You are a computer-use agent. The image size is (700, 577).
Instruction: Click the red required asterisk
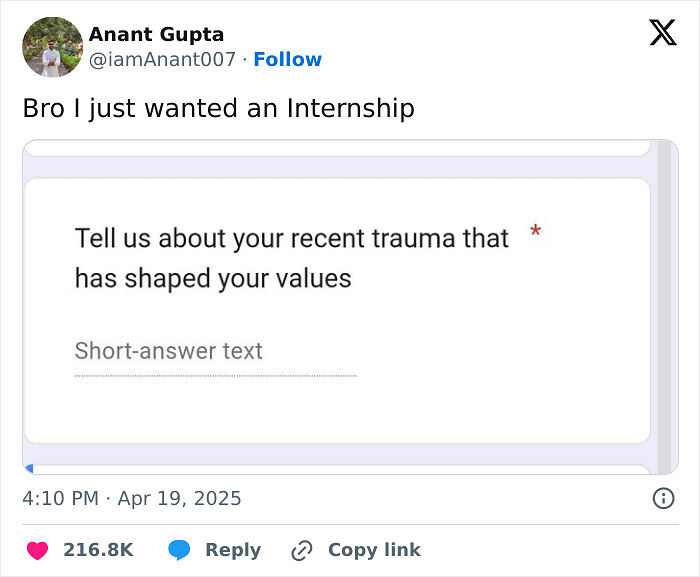pos(536,232)
